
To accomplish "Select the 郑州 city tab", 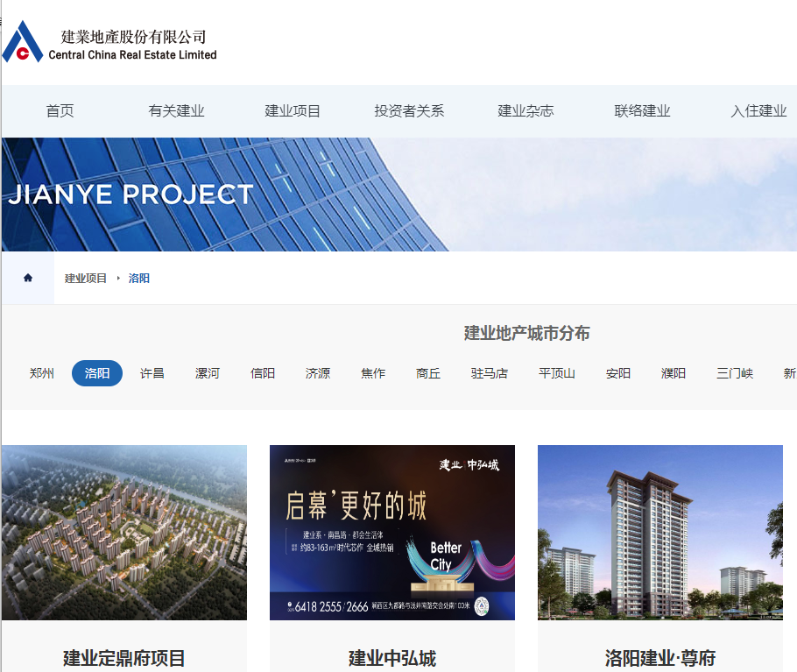I will click(x=42, y=373).
